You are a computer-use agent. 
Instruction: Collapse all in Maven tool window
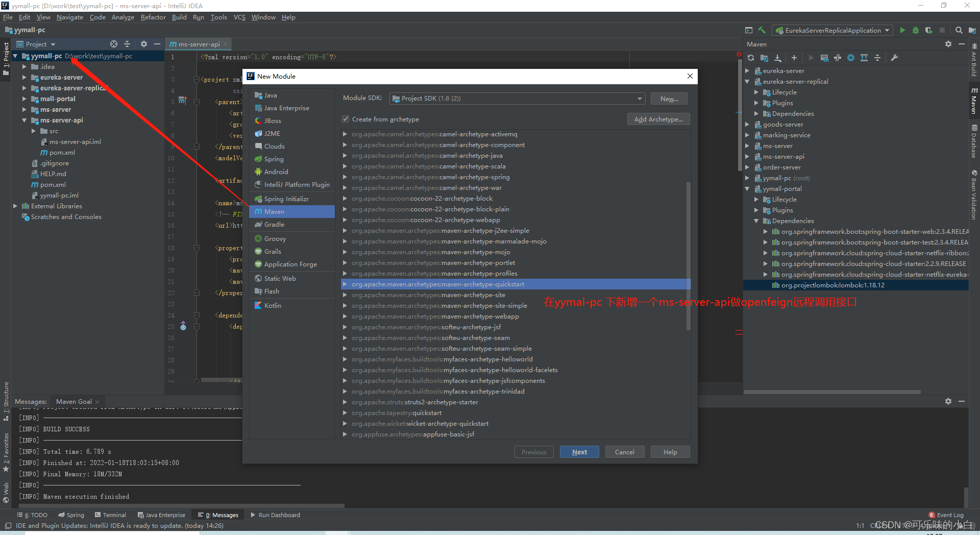click(x=877, y=58)
